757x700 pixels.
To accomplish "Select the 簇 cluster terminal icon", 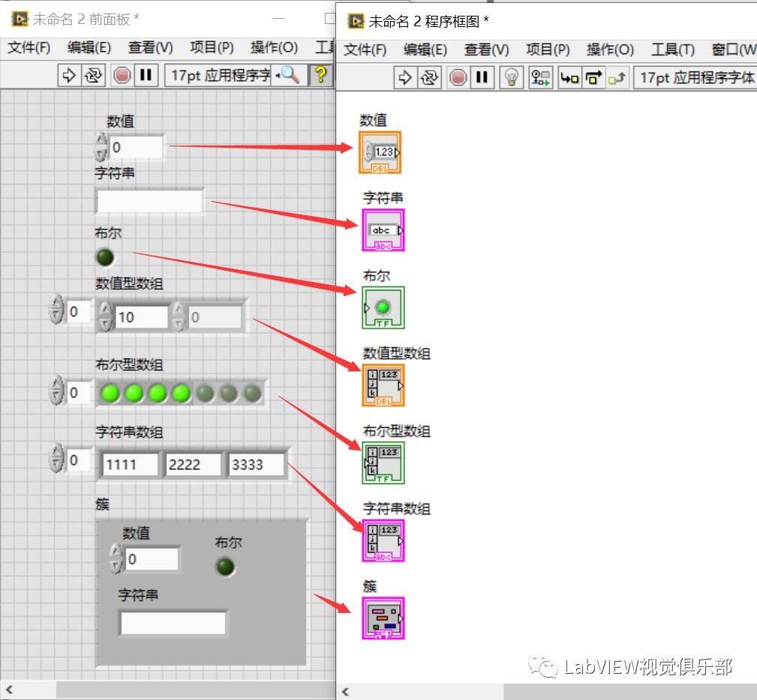I will [383, 618].
